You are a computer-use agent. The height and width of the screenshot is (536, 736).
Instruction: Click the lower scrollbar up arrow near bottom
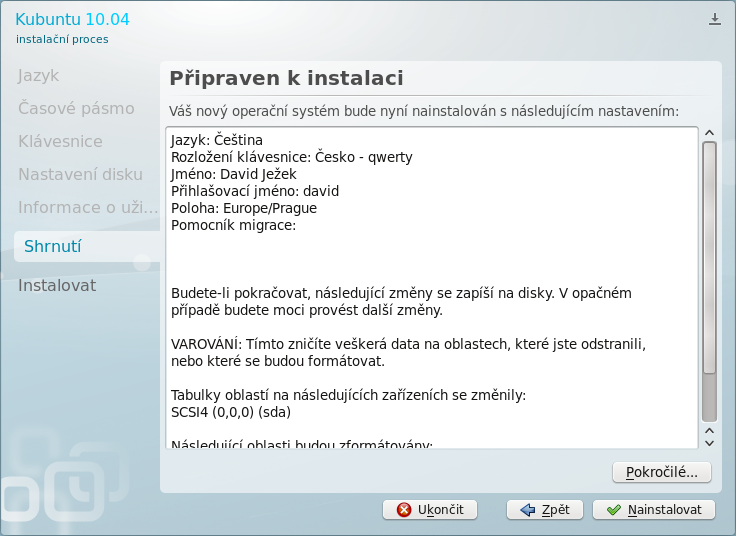[x=709, y=430]
